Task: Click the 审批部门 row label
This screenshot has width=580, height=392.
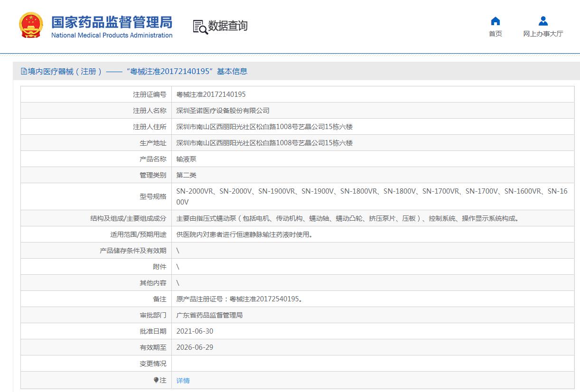Action: pyautogui.click(x=153, y=315)
